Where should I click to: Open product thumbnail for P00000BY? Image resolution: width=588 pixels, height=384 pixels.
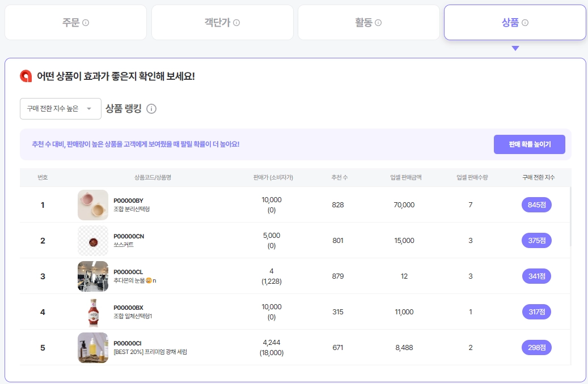[93, 205]
